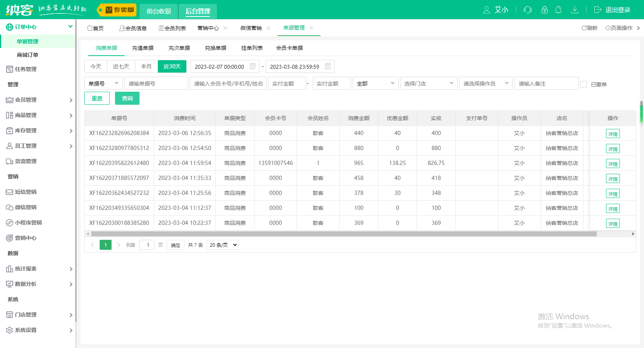Click the 刷新 refresh icon
644x348 pixels.
click(x=589, y=28)
